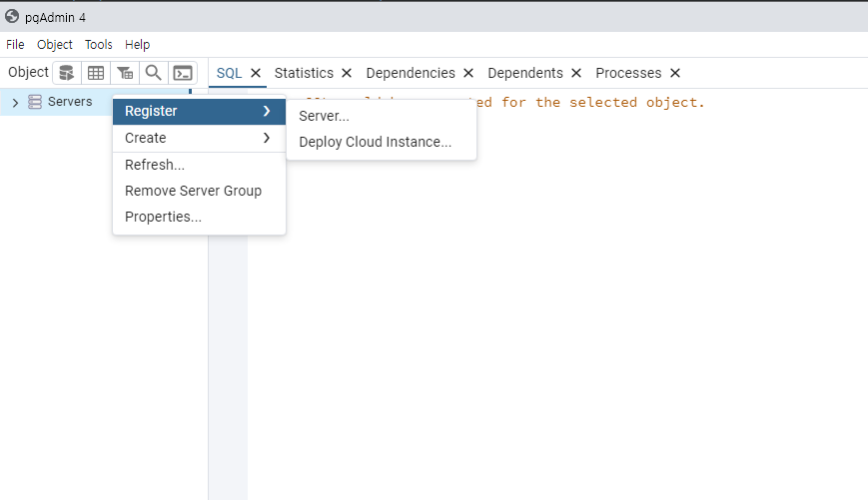Image resolution: width=868 pixels, height=500 pixels.
Task: Switch to the Dependents tab
Action: [525, 73]
